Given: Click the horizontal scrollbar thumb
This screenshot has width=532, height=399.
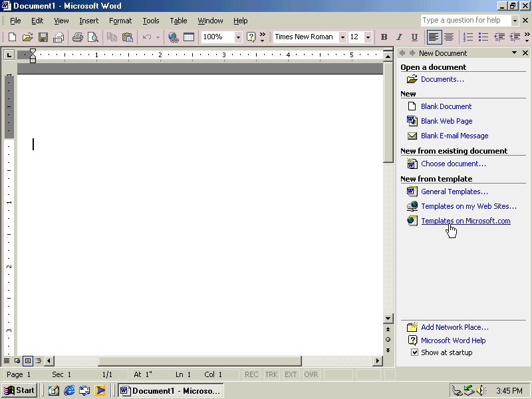Looking at the screenshot, I should click(200, 360).
